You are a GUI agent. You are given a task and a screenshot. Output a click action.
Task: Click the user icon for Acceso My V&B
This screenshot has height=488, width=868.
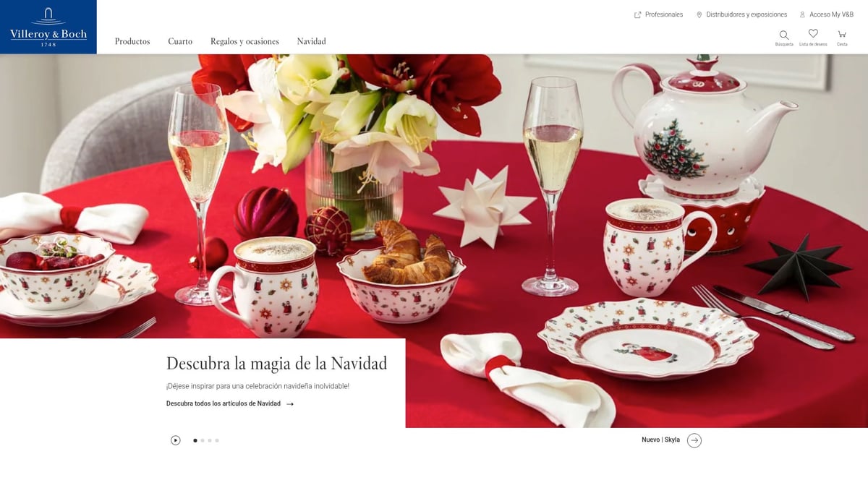pos(802,14)
